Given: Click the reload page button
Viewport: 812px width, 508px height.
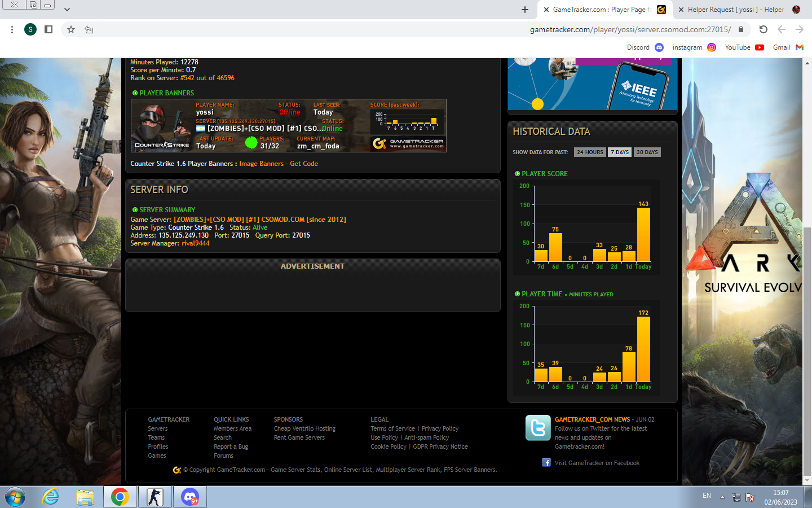Looking at the screenshot, I should pyautogui.click(x=763, y=29).
